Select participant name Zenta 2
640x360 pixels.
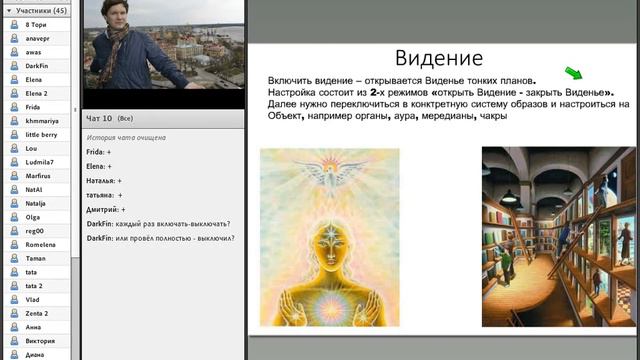[37, 313]
